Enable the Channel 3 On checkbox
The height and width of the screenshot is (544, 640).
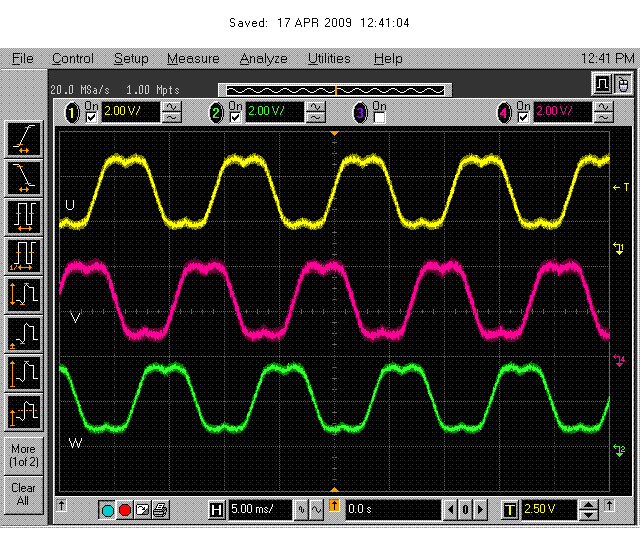tap(379, 118)
